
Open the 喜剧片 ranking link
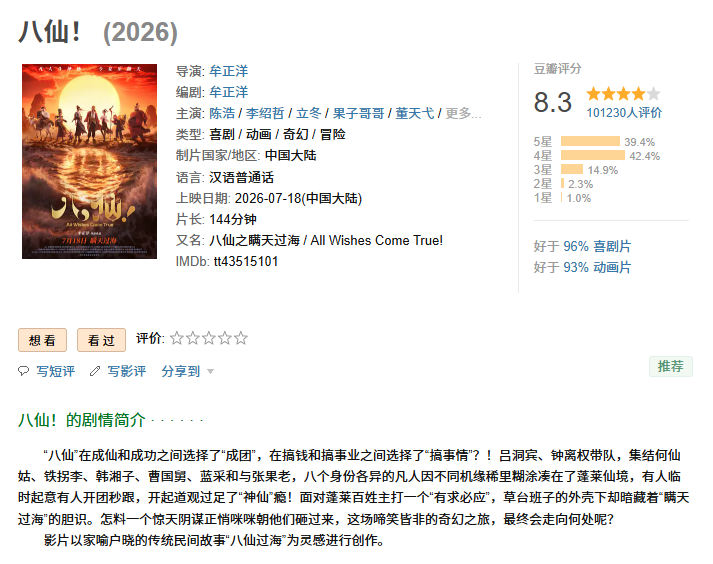(613, 246)
